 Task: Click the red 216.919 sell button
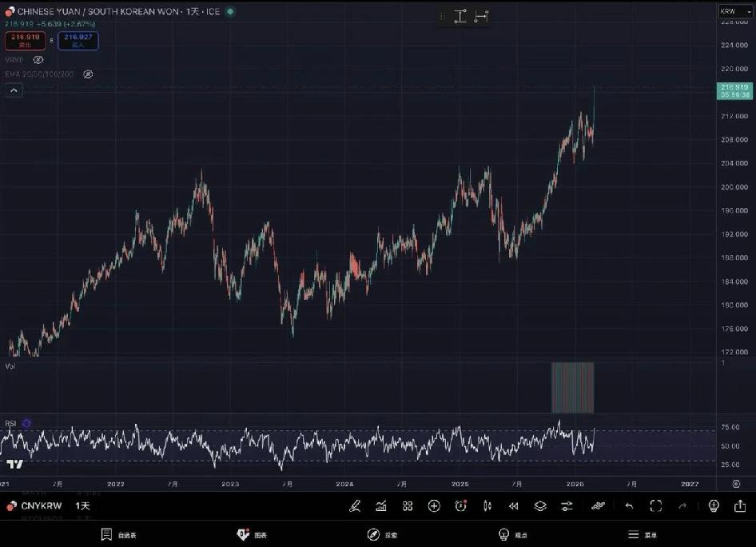(25, 40)
